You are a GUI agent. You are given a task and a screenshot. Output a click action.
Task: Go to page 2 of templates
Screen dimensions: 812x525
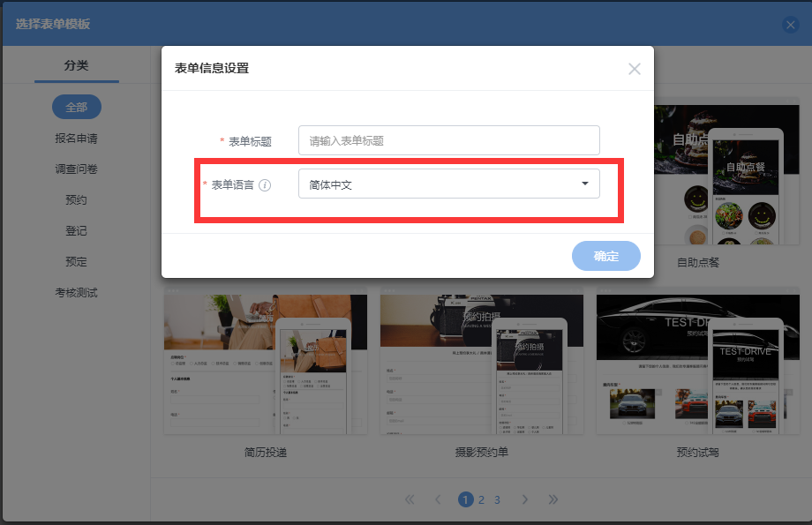pyautogui.click(x=481, y=499)
